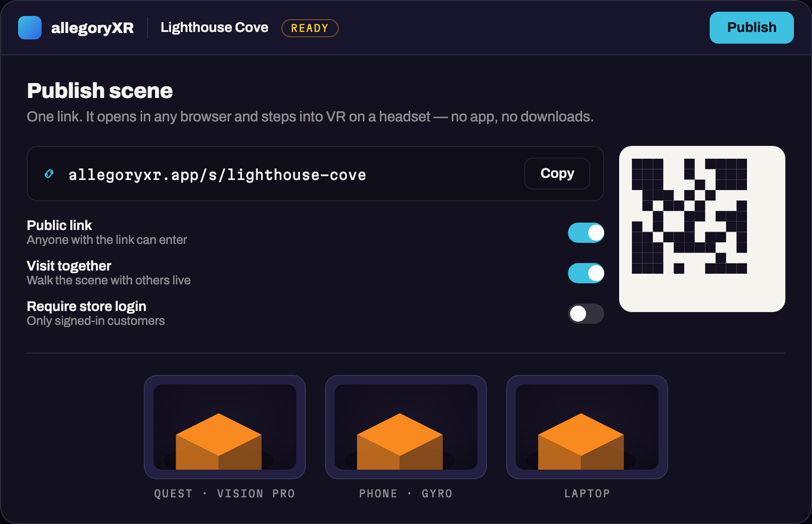Click 'Walk the scene with others live' text
Viewport: 812px width, 524px height.
click(109, 280)
